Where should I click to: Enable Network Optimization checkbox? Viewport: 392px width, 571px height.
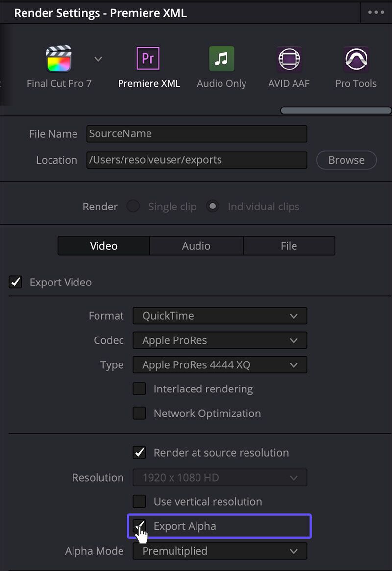(139, 414)
